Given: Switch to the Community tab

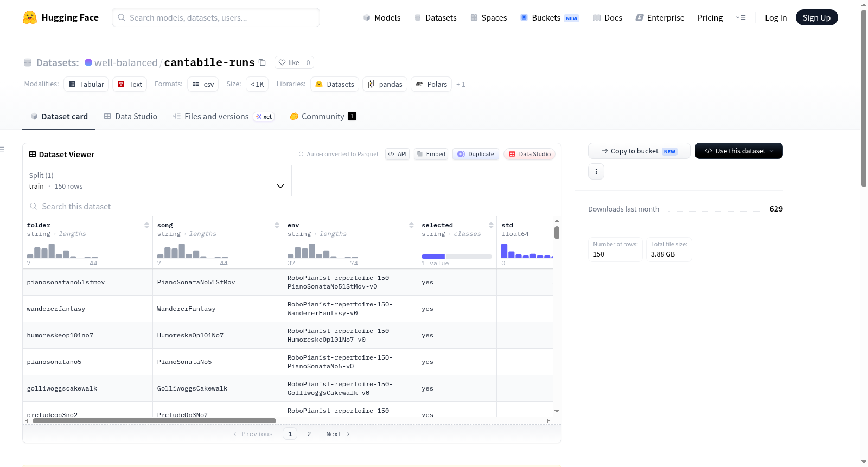Looking at the screenshot, I should [x=323, y=116].
